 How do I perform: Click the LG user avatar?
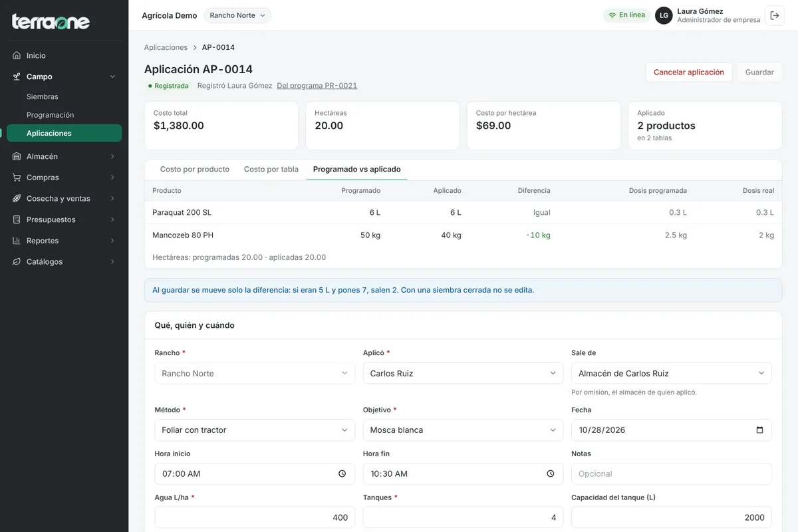[664, 15]
